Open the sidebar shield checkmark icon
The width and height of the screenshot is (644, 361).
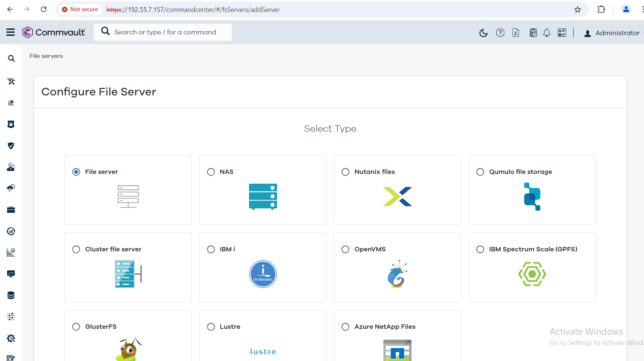click(x=11, y=146)
